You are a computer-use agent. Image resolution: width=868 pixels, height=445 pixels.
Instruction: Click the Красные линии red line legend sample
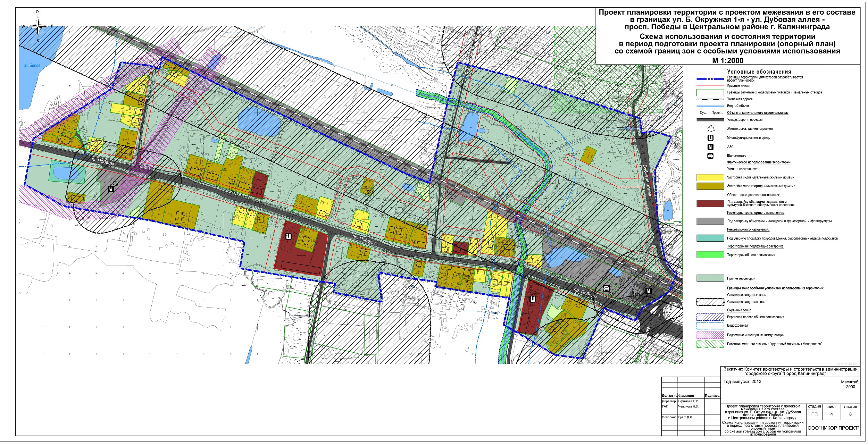pyautogui.click(x=710, y=86)
